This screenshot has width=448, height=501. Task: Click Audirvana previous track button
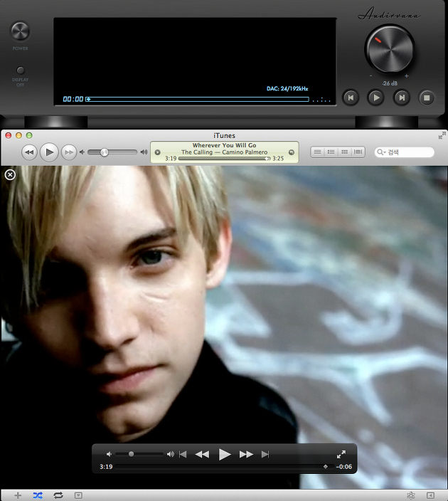click(x=351, y=97)
